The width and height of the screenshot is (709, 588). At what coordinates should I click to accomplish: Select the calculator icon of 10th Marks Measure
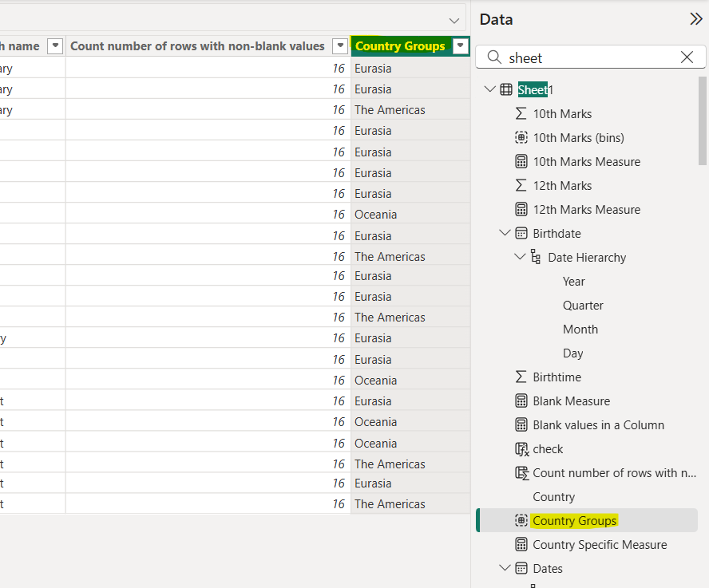click(x=521, y=161)
